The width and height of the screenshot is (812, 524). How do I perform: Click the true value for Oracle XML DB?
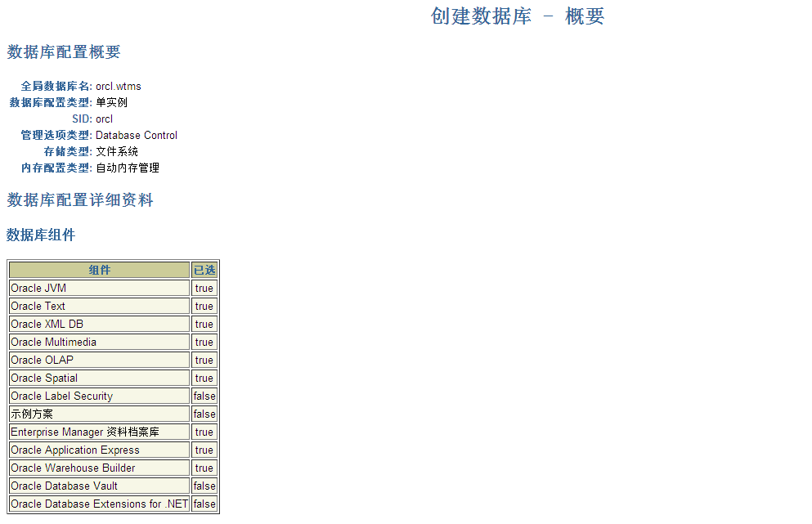coord(204,325)
